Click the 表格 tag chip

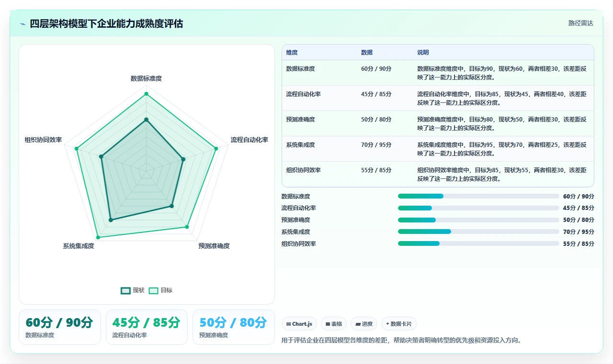[x=334, y=324]
